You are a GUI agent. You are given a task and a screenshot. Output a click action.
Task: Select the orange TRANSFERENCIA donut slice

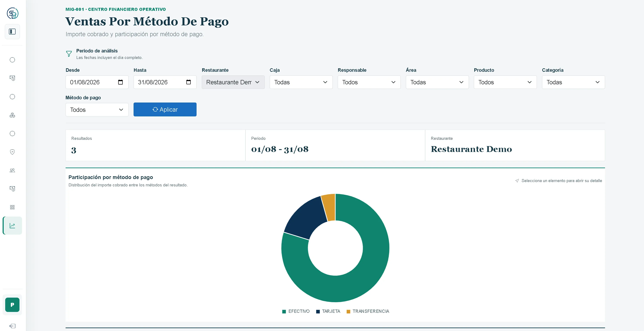coord(329,207)
